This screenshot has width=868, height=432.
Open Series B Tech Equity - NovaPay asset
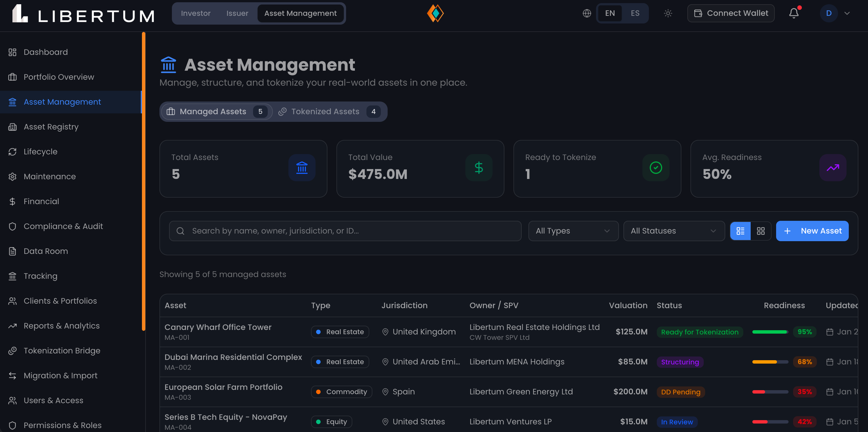pos(226,417)
